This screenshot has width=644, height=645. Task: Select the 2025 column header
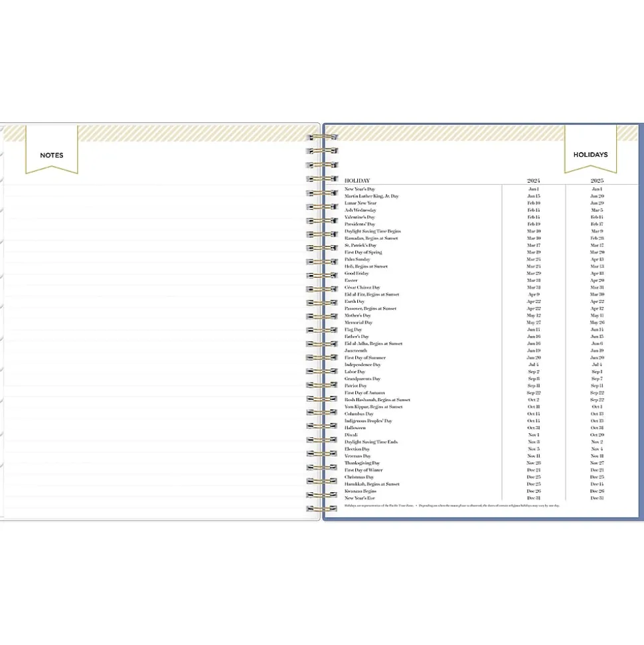[x=597, y=181]
